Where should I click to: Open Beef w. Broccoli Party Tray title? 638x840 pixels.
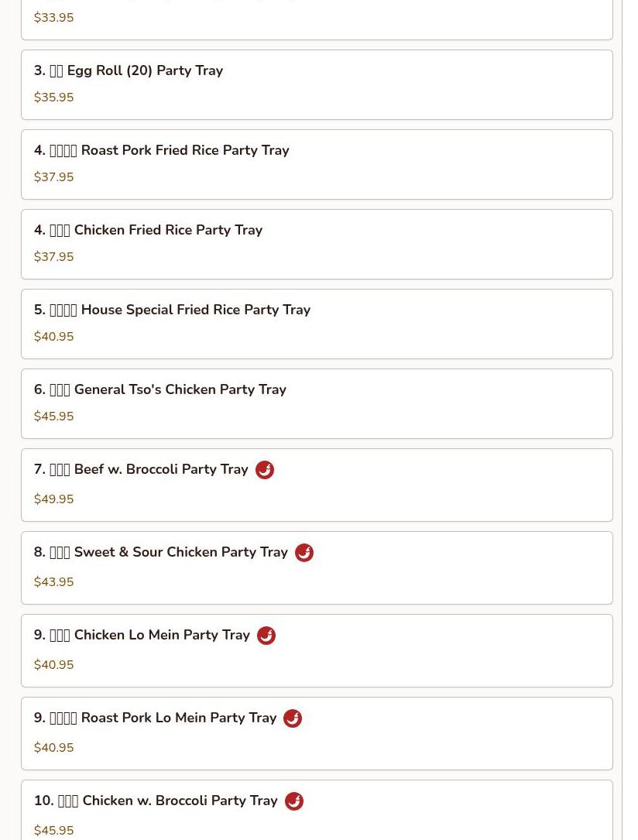141,469
